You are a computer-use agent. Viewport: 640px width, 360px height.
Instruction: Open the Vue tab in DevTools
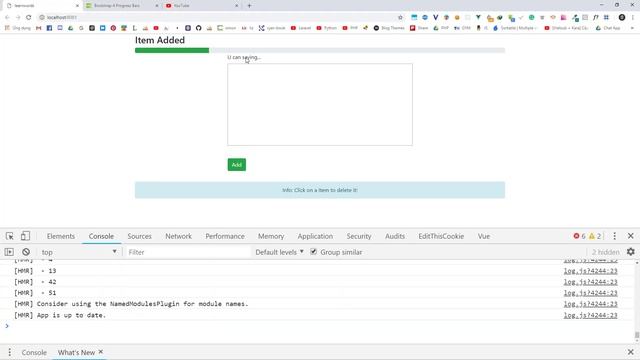[484, 236]
